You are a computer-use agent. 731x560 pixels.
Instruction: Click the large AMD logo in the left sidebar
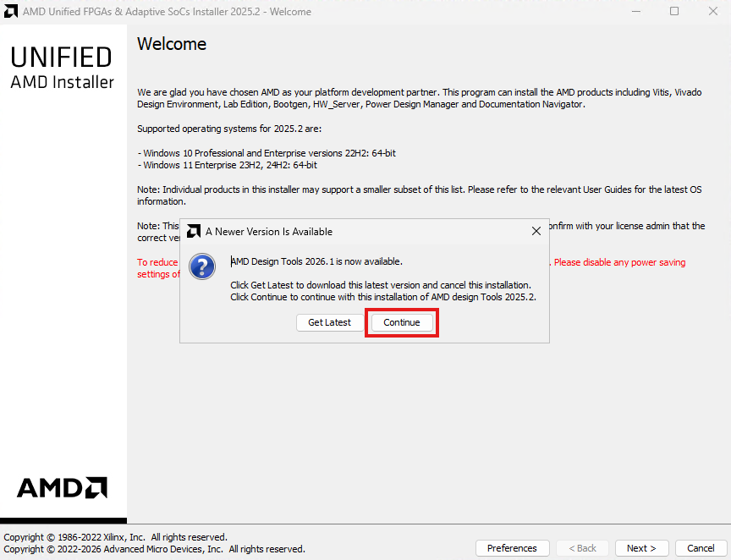click(62, 488)
